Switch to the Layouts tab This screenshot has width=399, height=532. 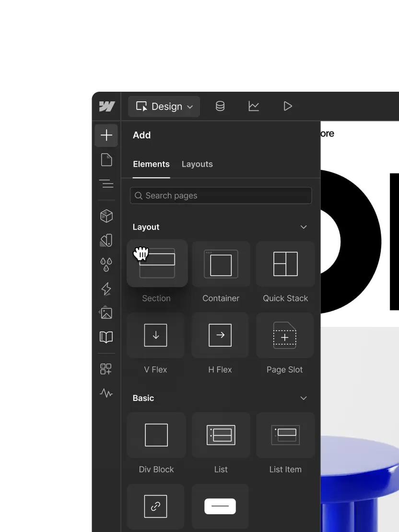(197, 164)
